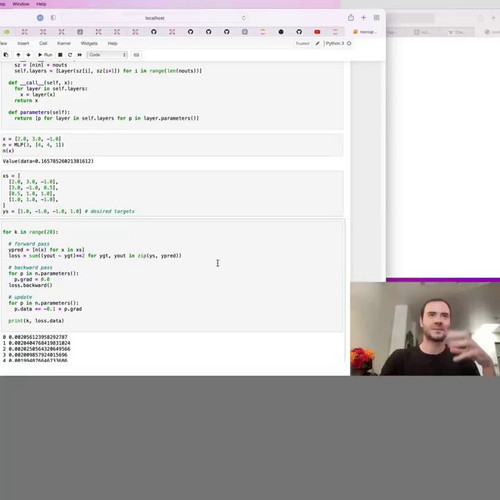Image resolution: width=500 pixels, height=500 pixels.
Task: Reload the page with the refresh icon
Action: pos(244,18)
